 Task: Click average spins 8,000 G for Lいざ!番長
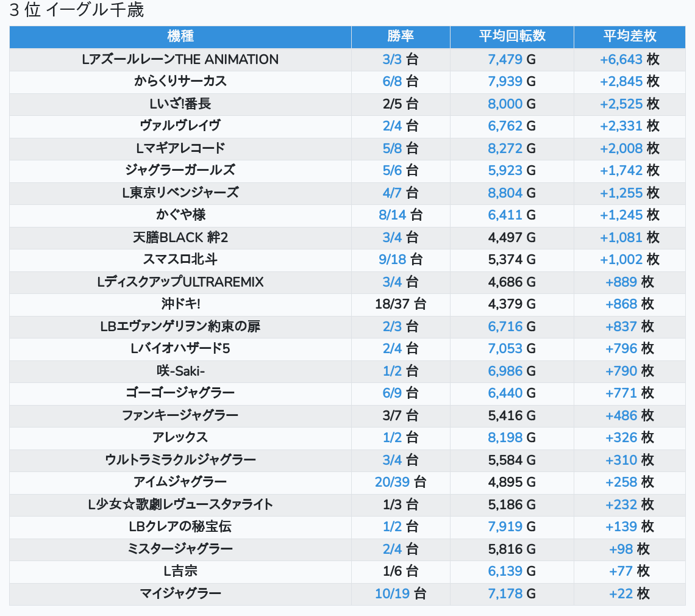pos(512,104)
